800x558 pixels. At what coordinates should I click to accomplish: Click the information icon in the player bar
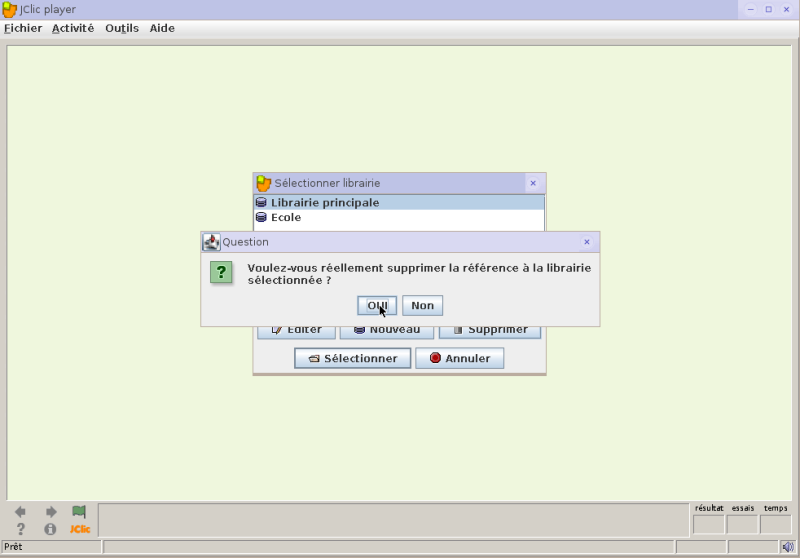(x=50, y=529)
